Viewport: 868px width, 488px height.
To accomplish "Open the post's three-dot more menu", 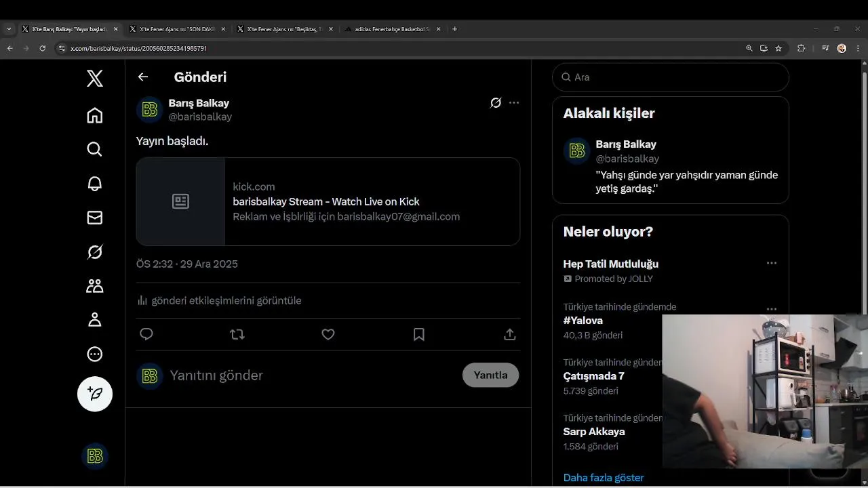I will (x=514, y=103).
